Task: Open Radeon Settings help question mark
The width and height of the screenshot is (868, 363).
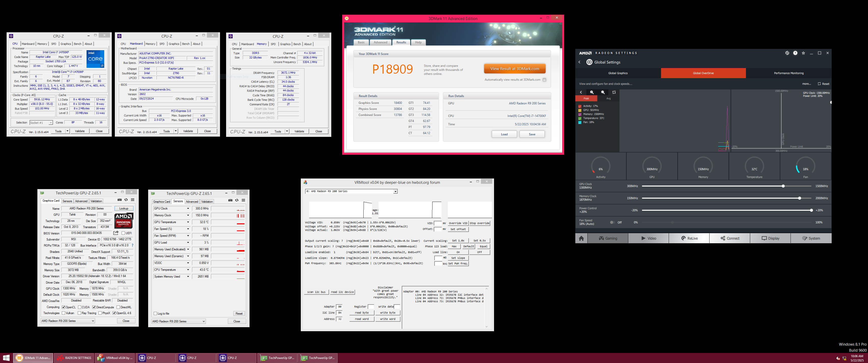Action: click(795, 53)
